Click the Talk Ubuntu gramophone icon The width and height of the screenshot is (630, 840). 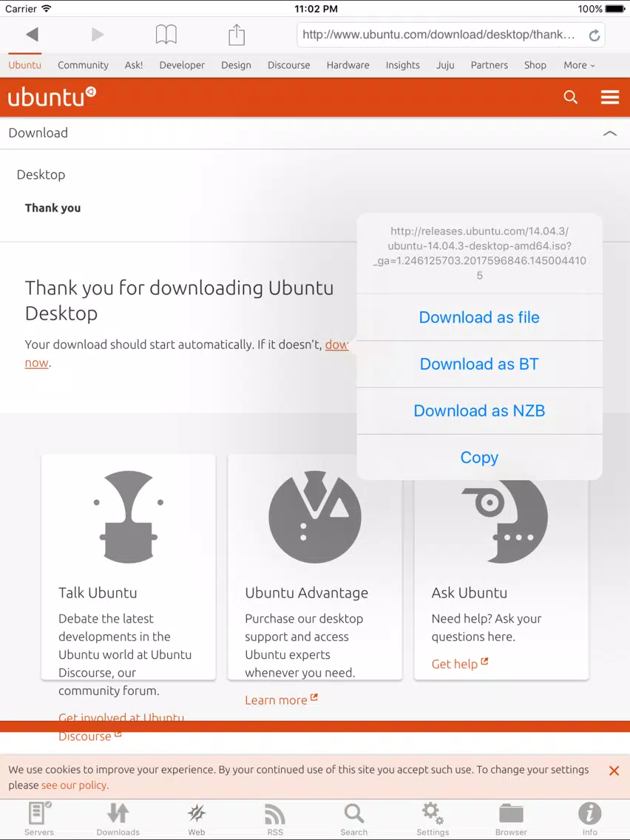[x=129, y=516]
